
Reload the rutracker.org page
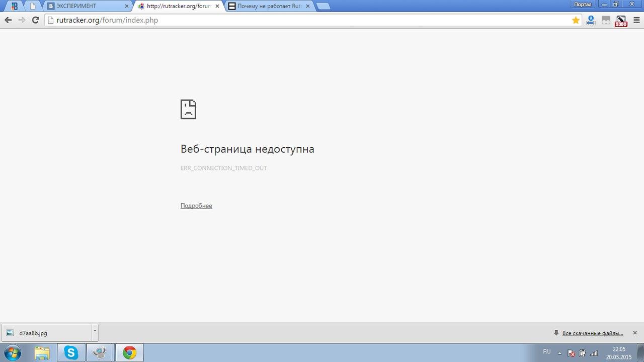(35, 20)
